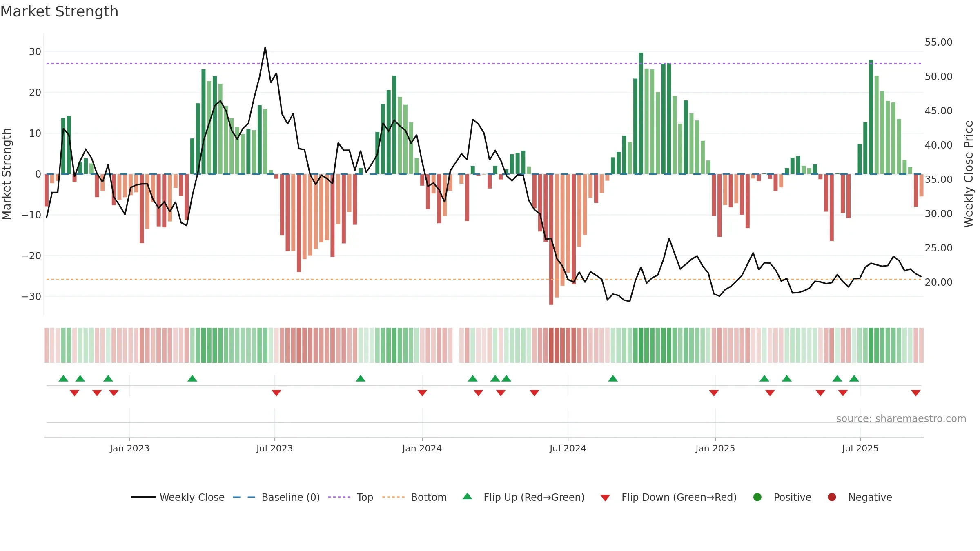
Task: Click the 35.00 price axis value
Action: pyautogui.click(x=938, y=180)
